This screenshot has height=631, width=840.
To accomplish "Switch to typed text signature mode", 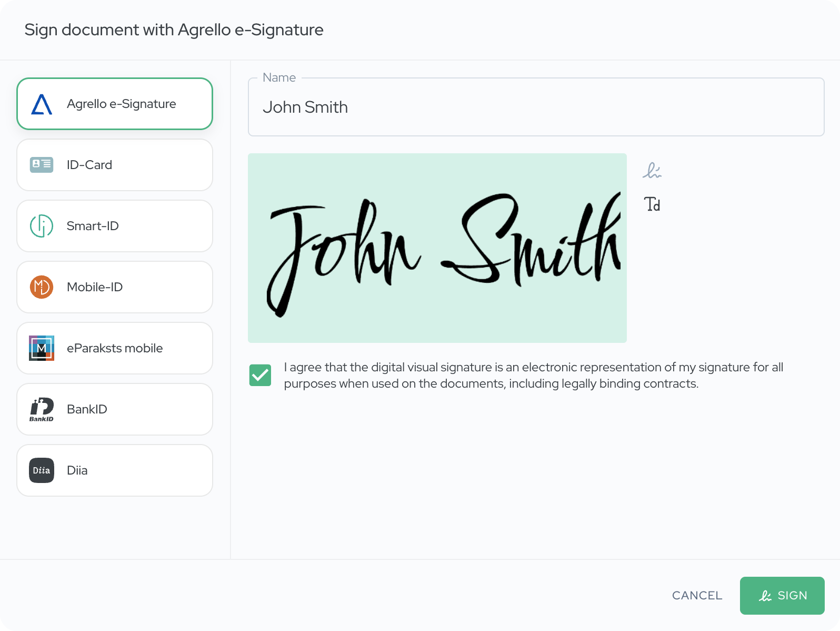I will point(652,204).
